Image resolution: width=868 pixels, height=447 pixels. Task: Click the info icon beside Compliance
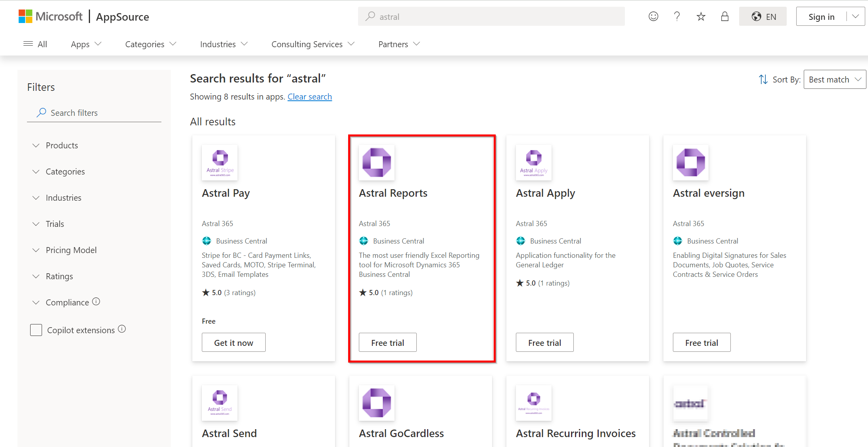pos(96,301)
